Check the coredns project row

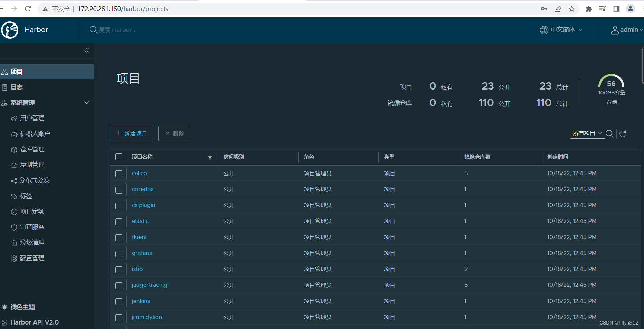tap(119, 190)
